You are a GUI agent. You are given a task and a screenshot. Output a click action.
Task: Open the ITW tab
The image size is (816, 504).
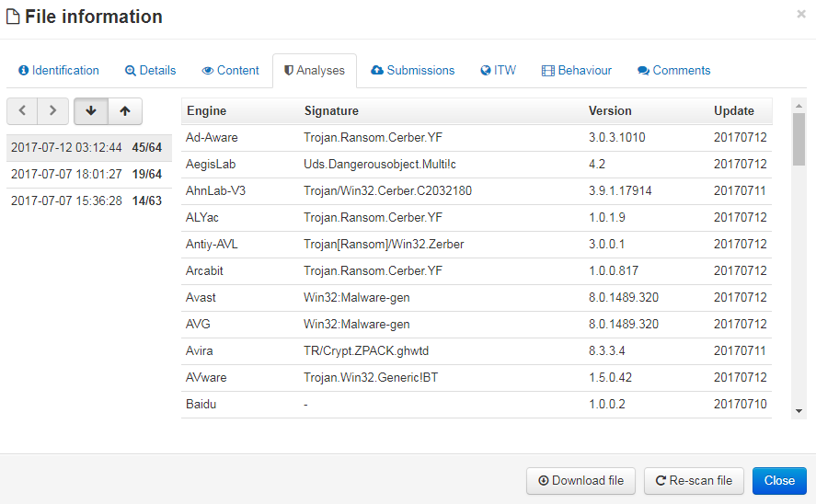pyautogui.click(x=498, y=70)
